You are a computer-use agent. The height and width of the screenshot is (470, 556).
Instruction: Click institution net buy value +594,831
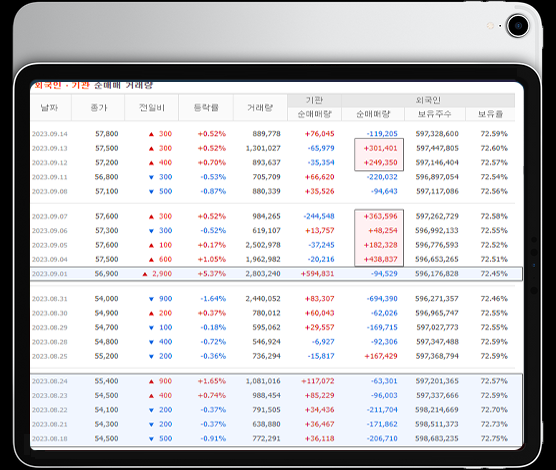pos(317,274)
